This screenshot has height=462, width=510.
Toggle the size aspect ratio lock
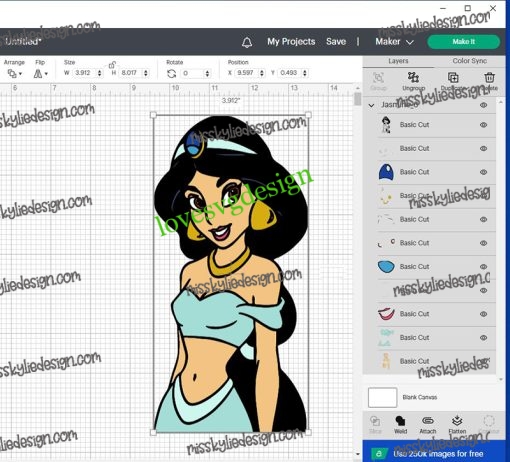[112, 65]
